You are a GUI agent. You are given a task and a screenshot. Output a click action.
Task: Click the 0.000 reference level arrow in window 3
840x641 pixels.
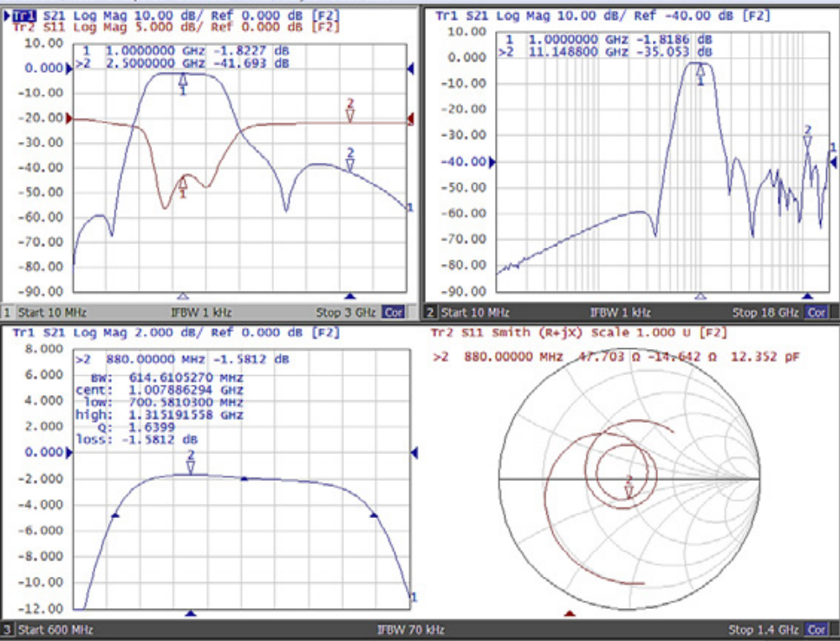pyautogui.click(x=68, y=453)
